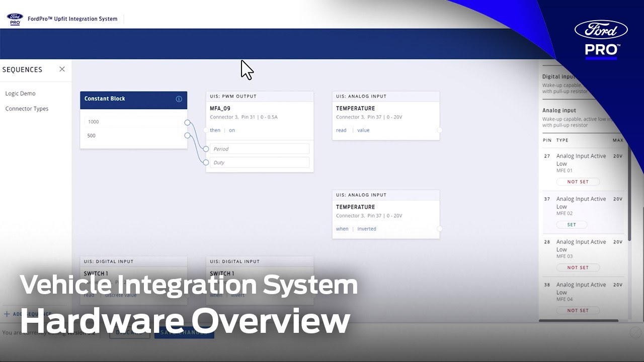Open the Connector Types sequence
Image resolution: width=644 pixels, height=362 pixels.
click(x=27, y=109)
